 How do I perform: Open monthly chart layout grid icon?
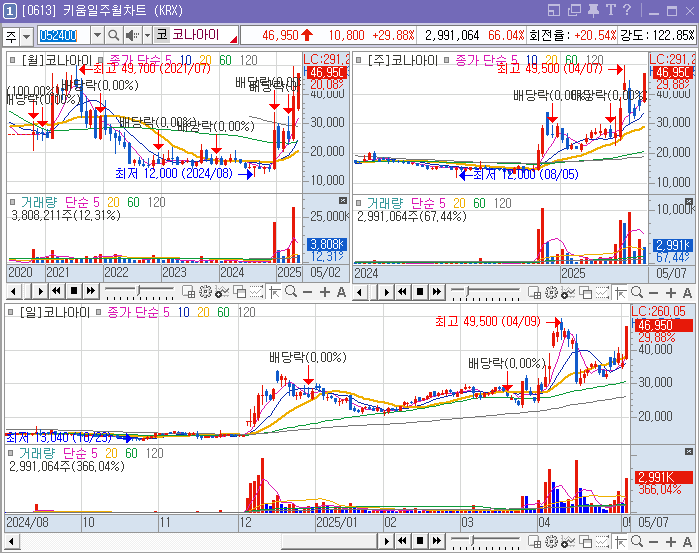click(188, 292)
